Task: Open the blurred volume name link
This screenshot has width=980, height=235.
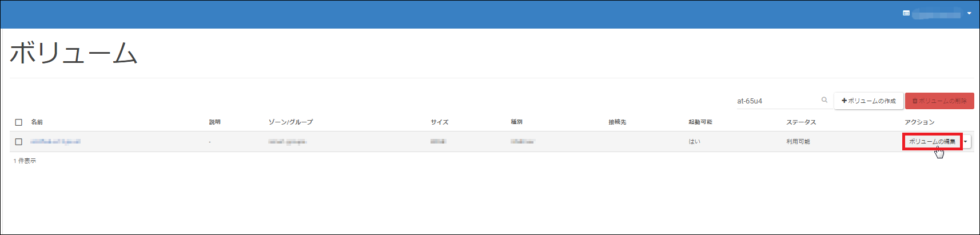Action: click(x=55, y=141)
